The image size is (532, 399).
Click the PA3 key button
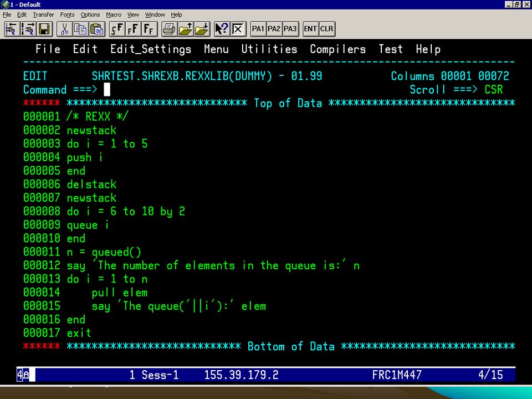[x=290, y=29]
